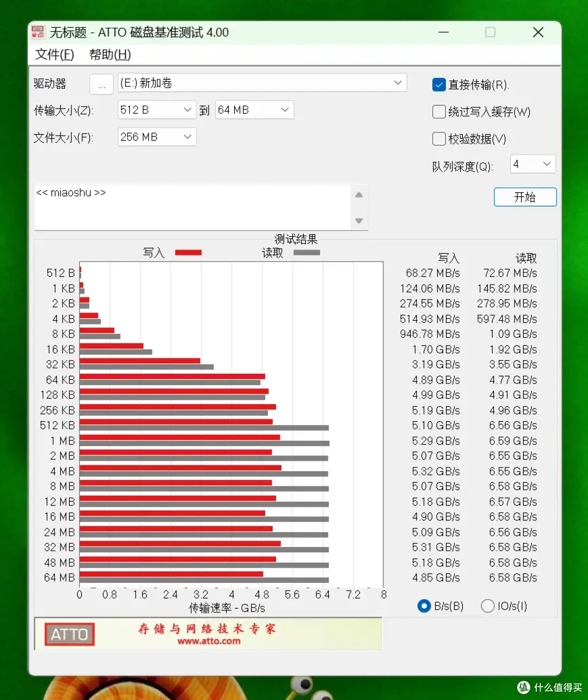Enable the 校验数据(V) checkbox
The image size is (588, 700).
[x=439, y=139]
